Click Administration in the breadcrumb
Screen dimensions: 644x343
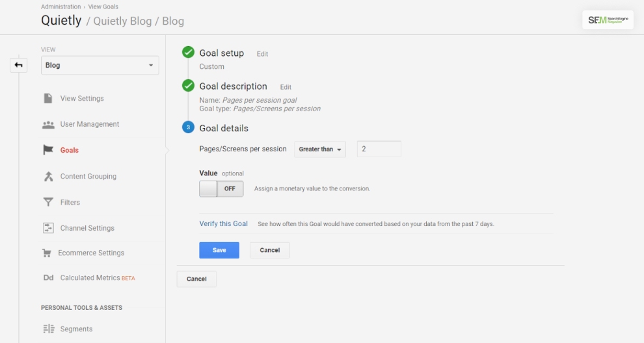pyautogui.click(x=60, y=6)
